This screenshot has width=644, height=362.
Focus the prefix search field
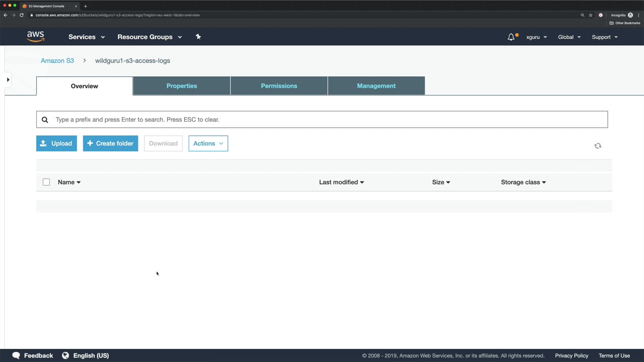pyautogui.click(x=322, y=120)
